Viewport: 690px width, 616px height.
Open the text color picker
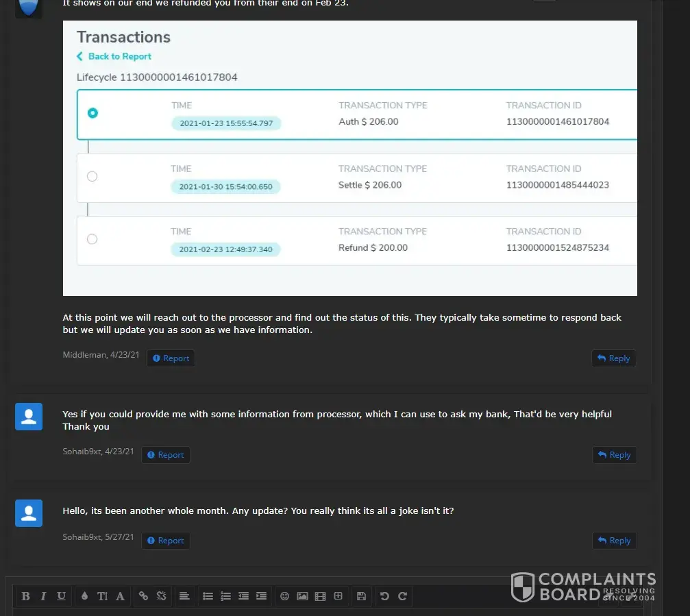(x=84, y=596)
